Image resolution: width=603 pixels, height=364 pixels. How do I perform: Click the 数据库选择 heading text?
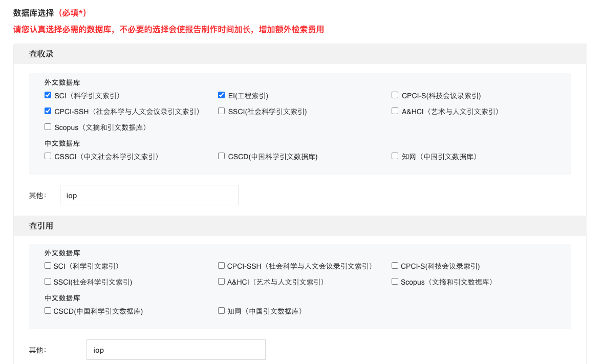tap(33, 13)
